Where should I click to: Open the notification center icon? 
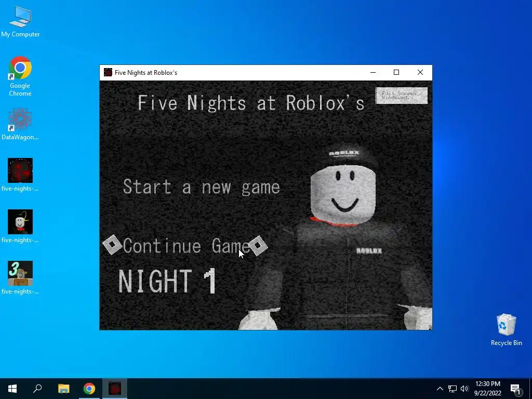pyautogui.click(x=515, y=389)
